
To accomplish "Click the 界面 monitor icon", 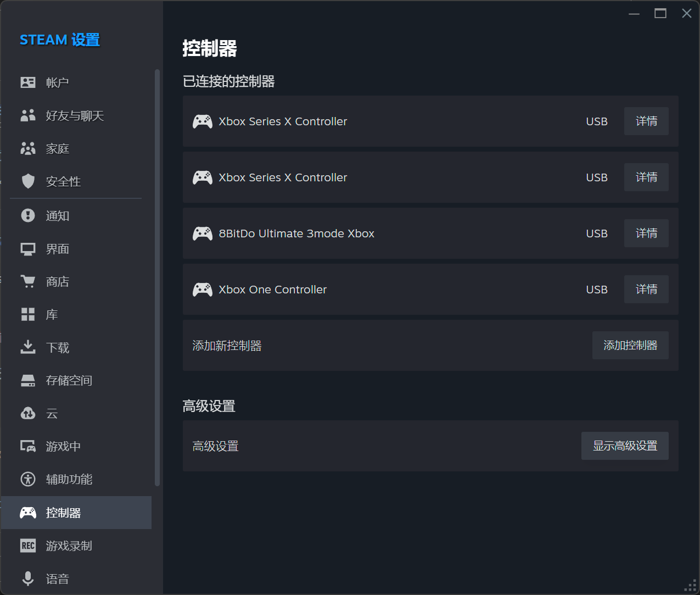I will click(x=28, y=249).
